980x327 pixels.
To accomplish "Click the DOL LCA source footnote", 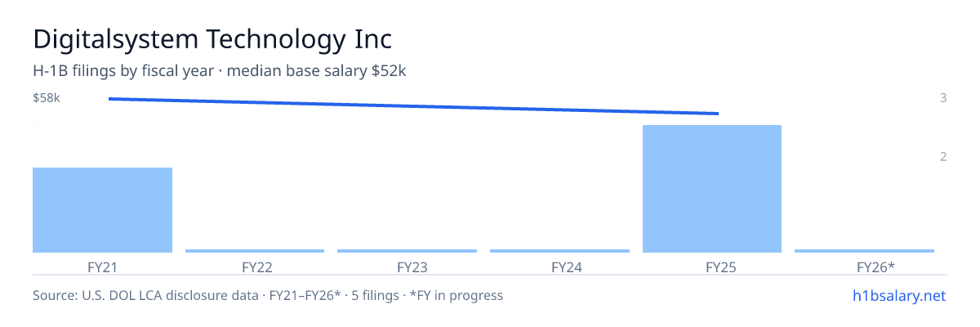I will point(268,296).
